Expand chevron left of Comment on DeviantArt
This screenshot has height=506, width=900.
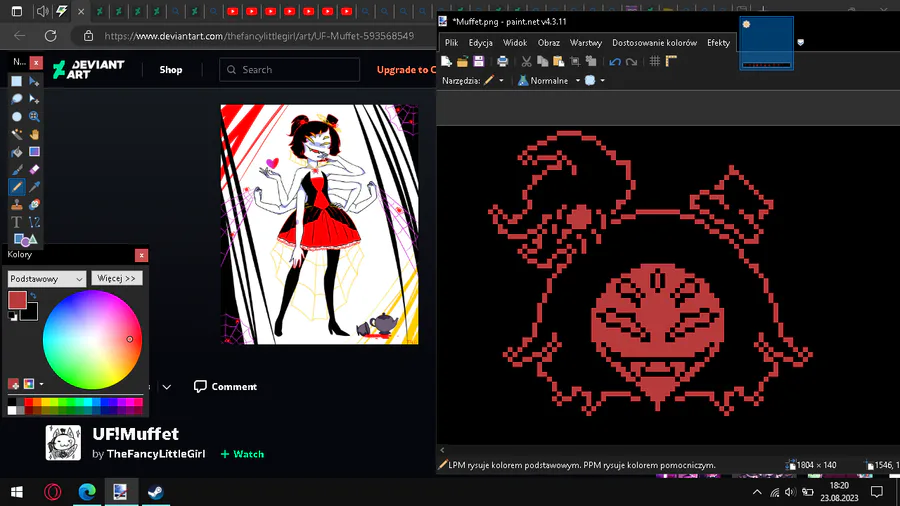(166, 387)
